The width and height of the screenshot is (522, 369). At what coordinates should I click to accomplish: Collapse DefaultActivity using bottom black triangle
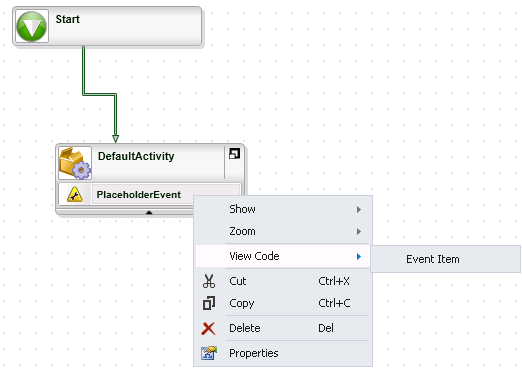click(149, 212)
